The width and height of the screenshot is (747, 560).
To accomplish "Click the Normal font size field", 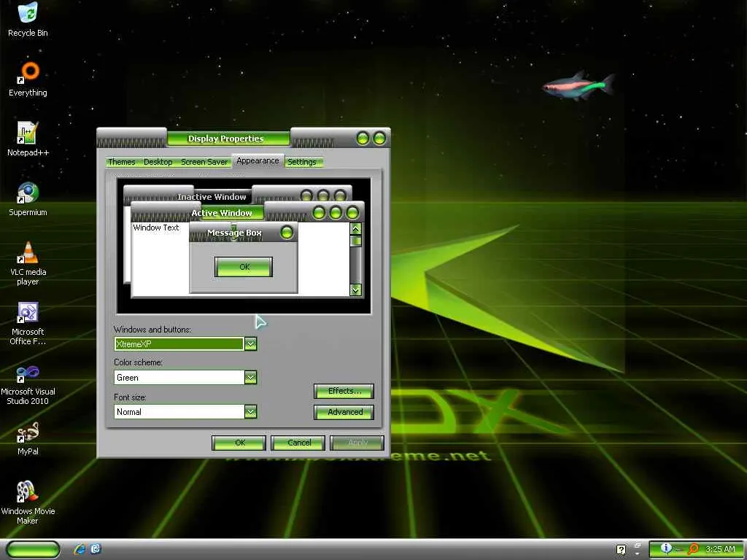I will click(179, 412).
